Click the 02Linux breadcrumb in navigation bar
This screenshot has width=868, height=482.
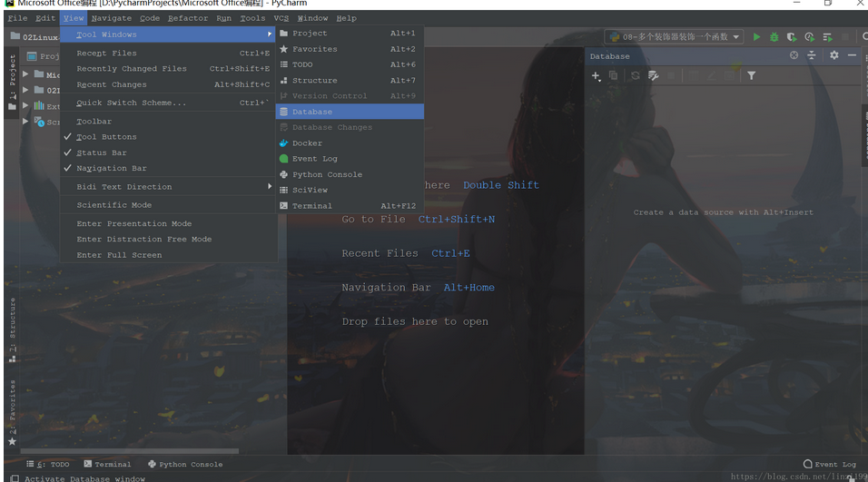(x=35, y=37)
